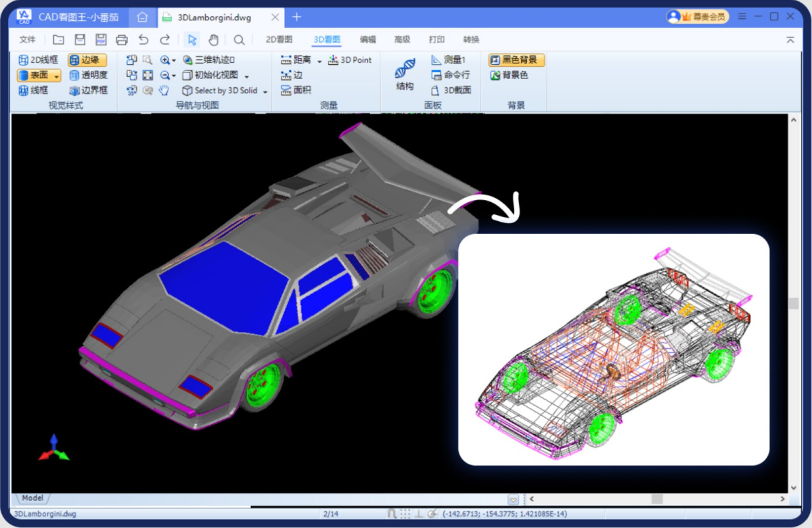812x528 pixels.
Task: Enable the 透明度 transparency style
Action: (x=88, y=75)
